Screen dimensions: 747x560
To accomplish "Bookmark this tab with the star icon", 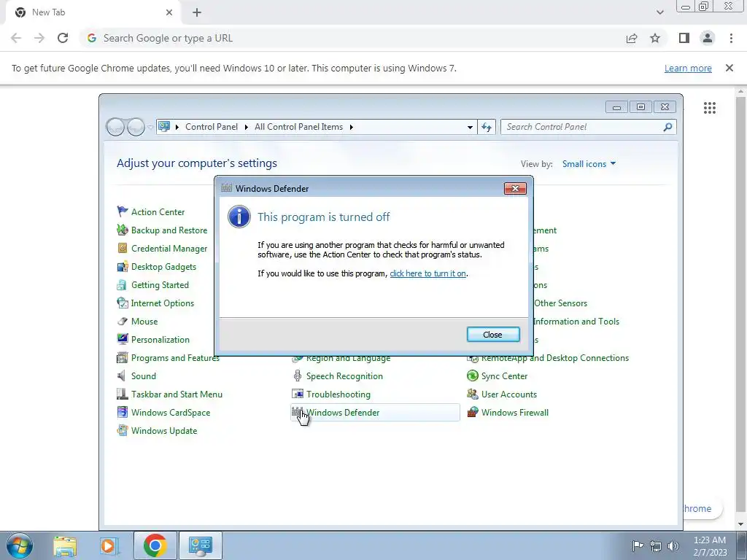I will pyautogui.click(x=655, y=38).
